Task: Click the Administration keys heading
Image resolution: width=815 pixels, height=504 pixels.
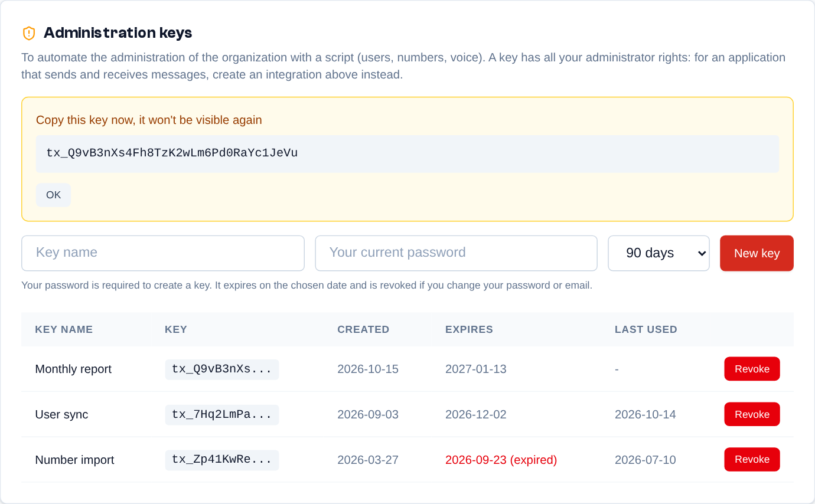Action: pos(118,33)
